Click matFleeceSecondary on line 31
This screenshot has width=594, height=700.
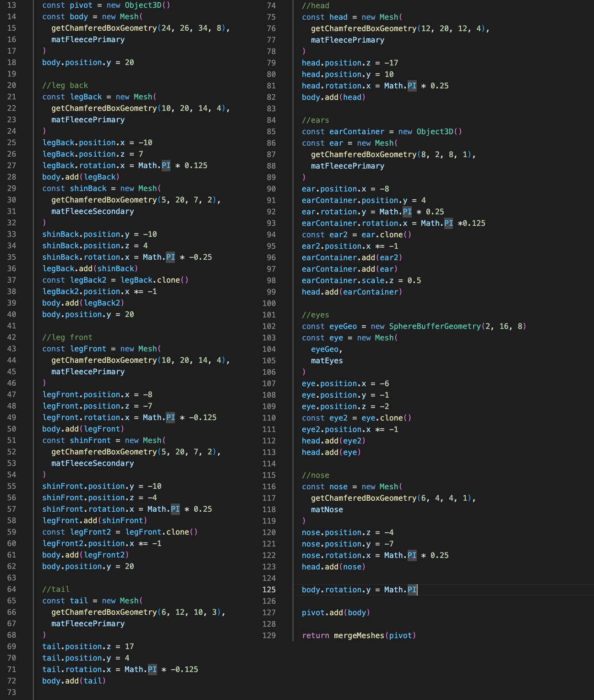[x=93, y=211]
